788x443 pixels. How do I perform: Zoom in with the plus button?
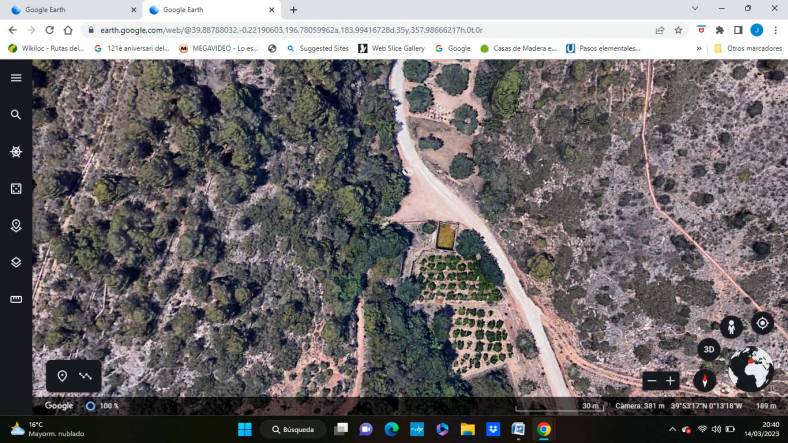[x=671, y=381]
